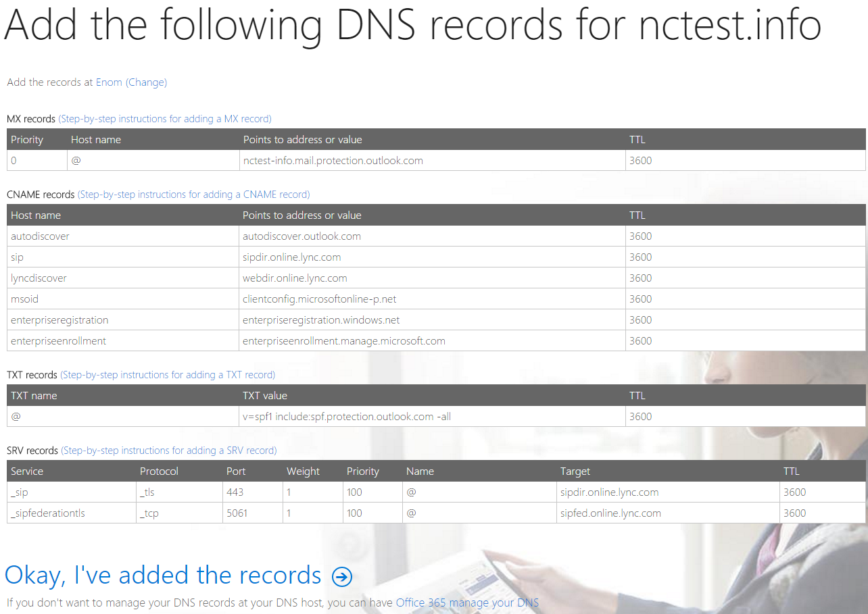868x614 pixels.
Task: Open step-by-step instructions for adding a MX record
Action: pyautogui.click(x=165, y=119)
